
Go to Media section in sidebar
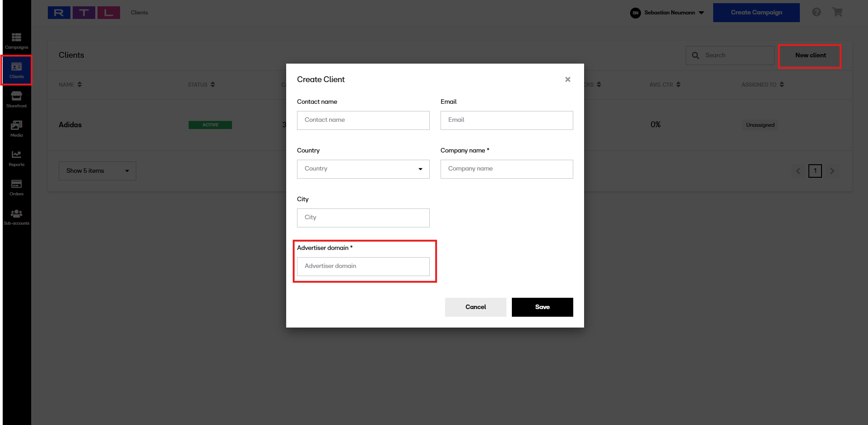[x=16, y=129]
